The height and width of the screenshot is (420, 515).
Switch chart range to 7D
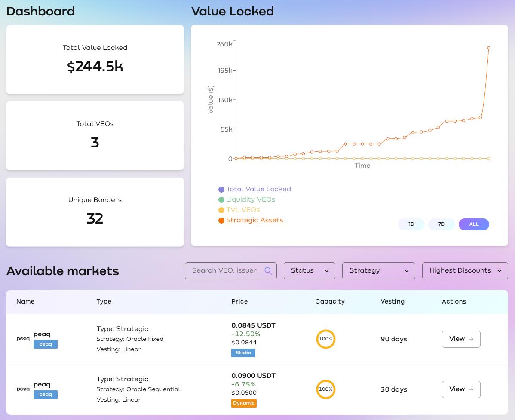point(441,224)
